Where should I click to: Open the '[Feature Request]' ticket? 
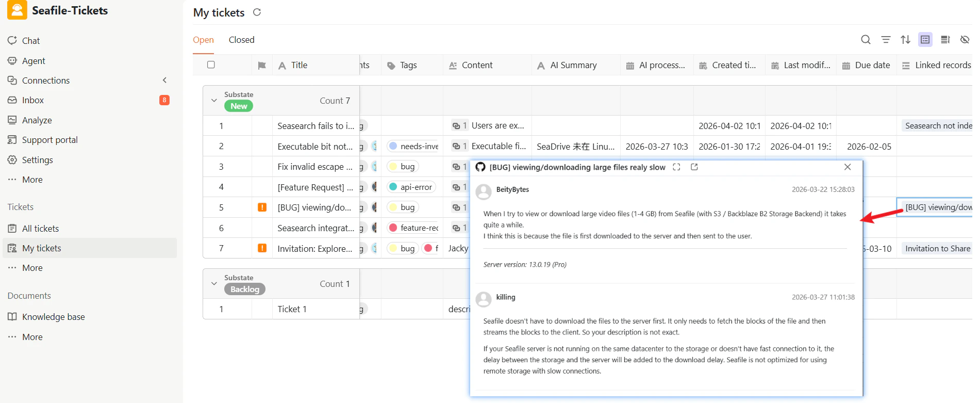315,187
